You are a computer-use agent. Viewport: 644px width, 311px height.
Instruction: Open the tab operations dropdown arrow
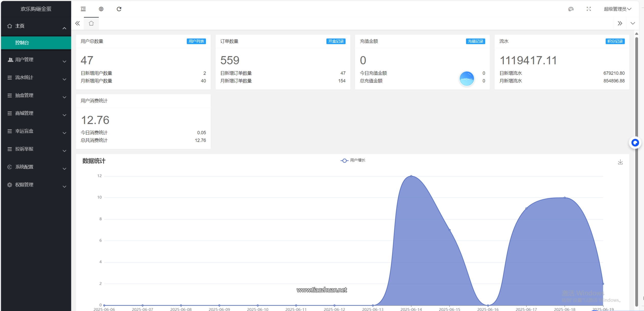(633, 23)
